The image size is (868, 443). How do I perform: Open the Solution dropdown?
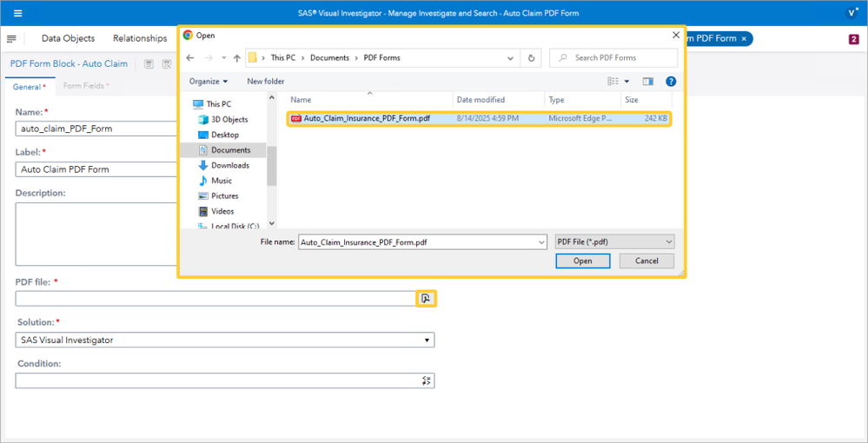pos(225,340)
